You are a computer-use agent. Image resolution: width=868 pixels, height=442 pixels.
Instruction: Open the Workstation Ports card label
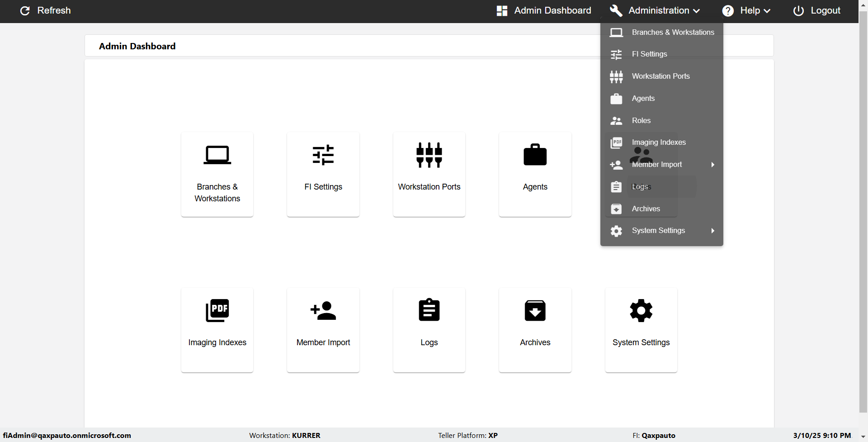pyautogui.click(x=429, y=187)
